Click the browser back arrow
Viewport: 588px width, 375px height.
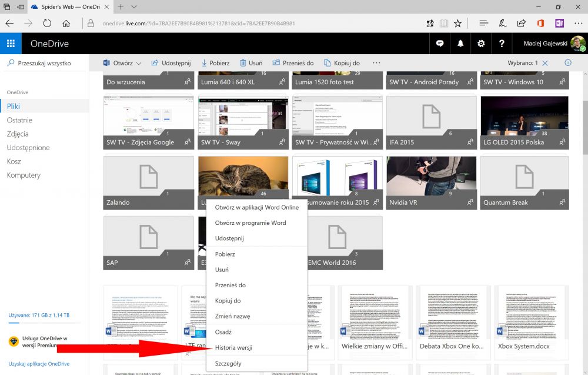(10, 24)
